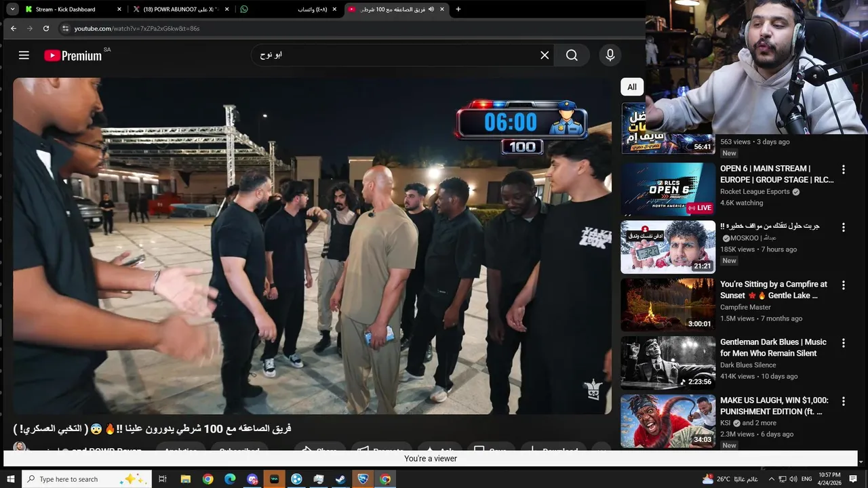This screenshot has width=868, height=488.
Task: Open the volume control in tray
Action: coord(793,479)
